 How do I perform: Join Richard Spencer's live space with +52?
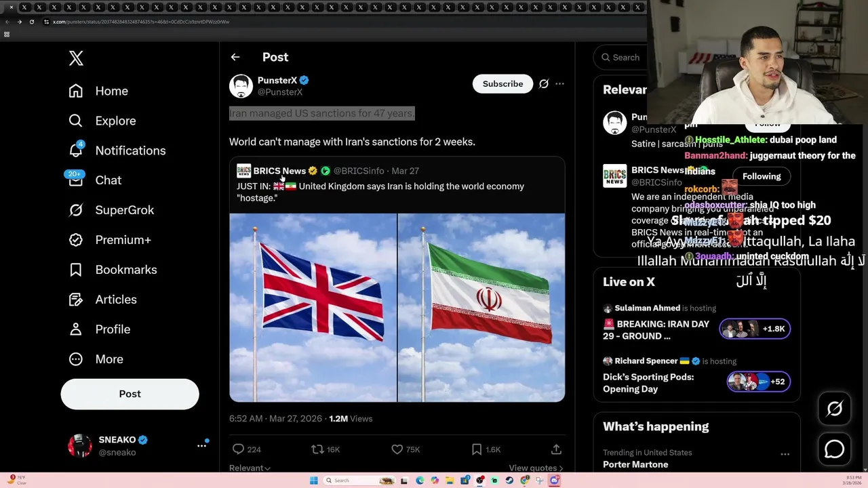[x=758, y=382]
